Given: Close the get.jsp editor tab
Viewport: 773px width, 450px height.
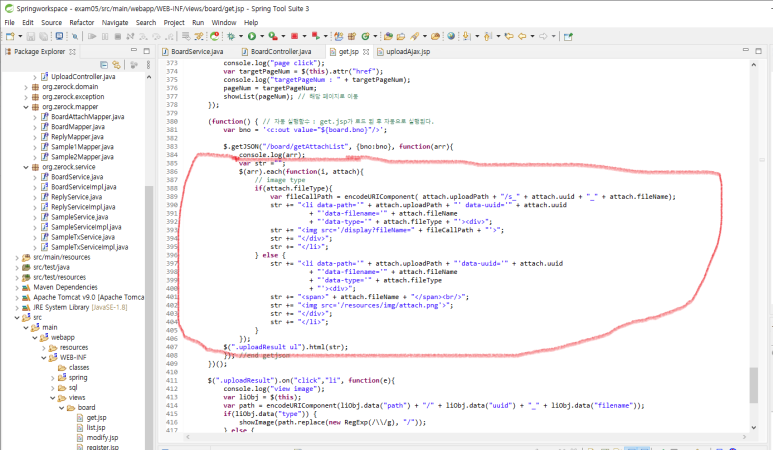Looking at the screenshot, I should (x=366, y=51).
